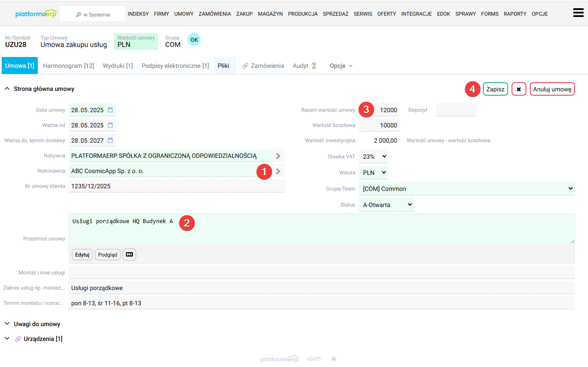This screenshot has width=588, height=367.
Task: Collapse the Strona główna umowy section
Action: tap(39, 89)
